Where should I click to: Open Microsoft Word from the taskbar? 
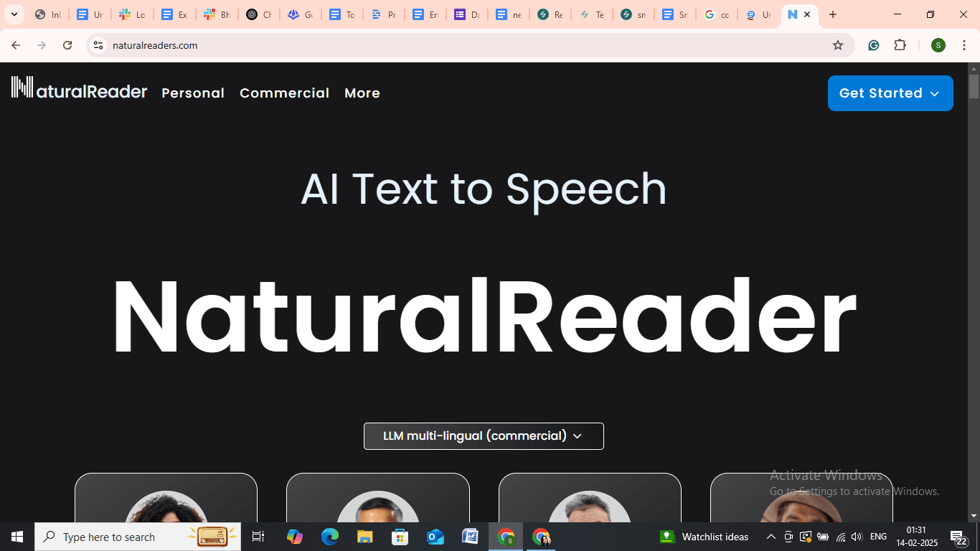pos(471,537)
